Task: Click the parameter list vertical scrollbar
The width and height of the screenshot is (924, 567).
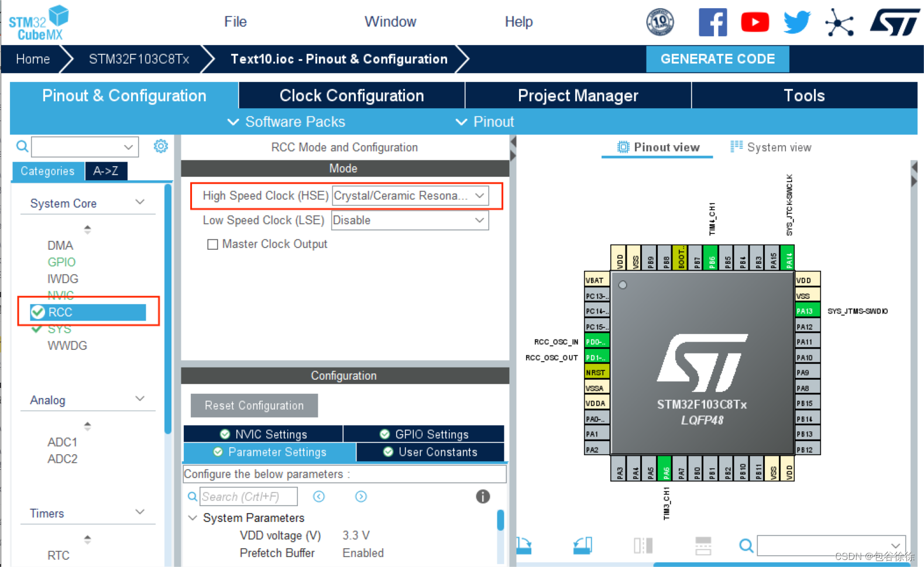Action: 500,520
